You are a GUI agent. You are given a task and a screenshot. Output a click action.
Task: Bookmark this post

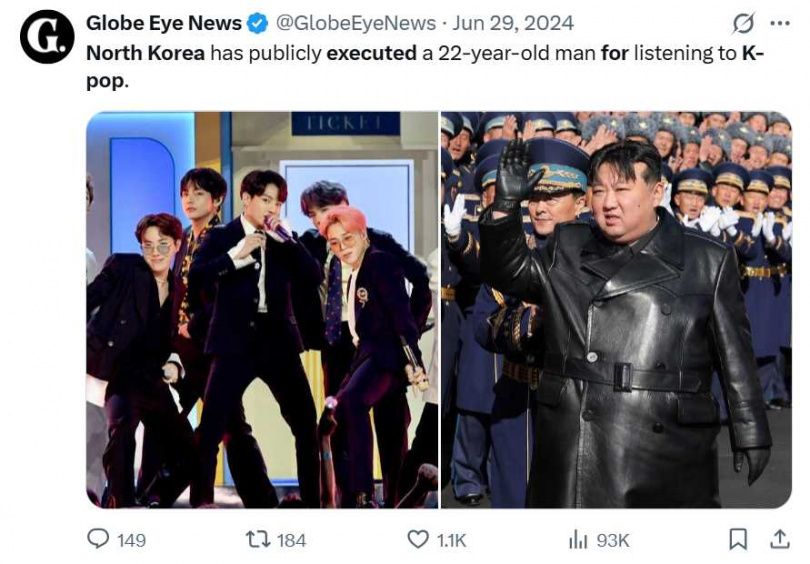(738, 539)
